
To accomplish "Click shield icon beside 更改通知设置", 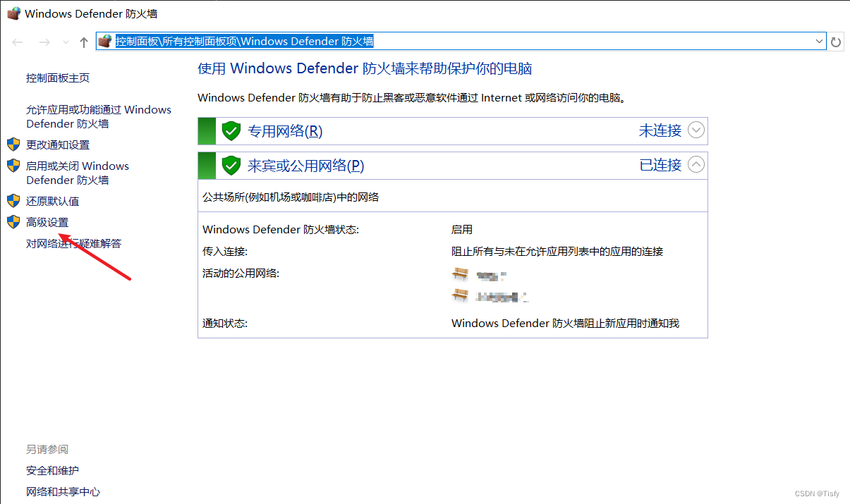I will [13, 145].
